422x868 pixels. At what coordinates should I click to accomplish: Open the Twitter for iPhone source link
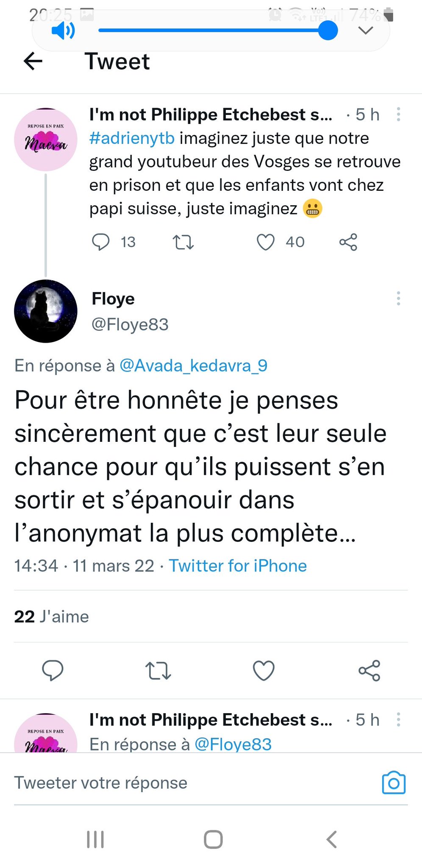point(238,566)
